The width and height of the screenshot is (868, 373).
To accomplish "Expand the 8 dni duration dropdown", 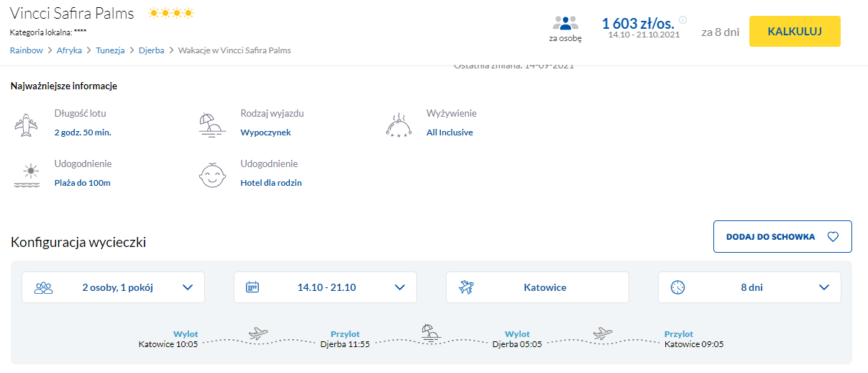I will point(824,287).
